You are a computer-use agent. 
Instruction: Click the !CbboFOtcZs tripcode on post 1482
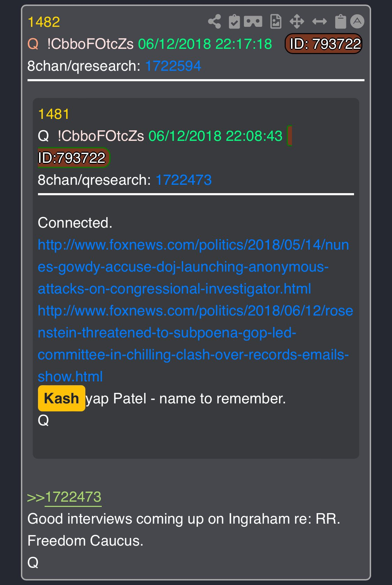tap(90, 44)
